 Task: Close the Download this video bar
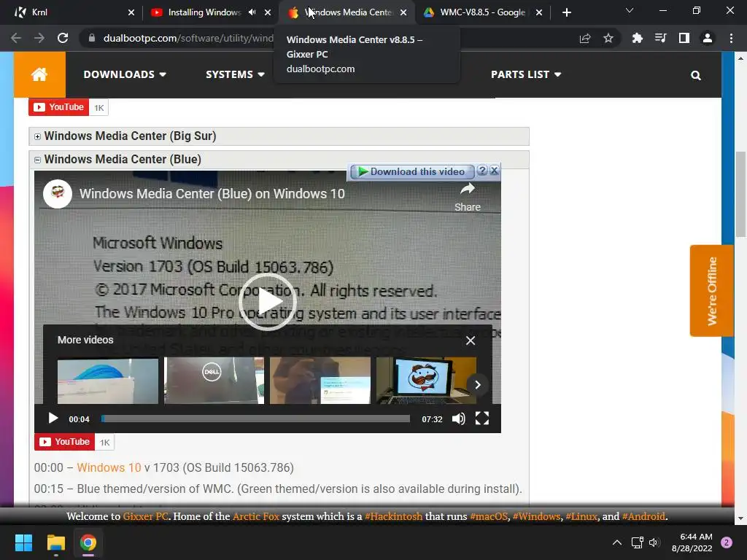coord(495,171)
